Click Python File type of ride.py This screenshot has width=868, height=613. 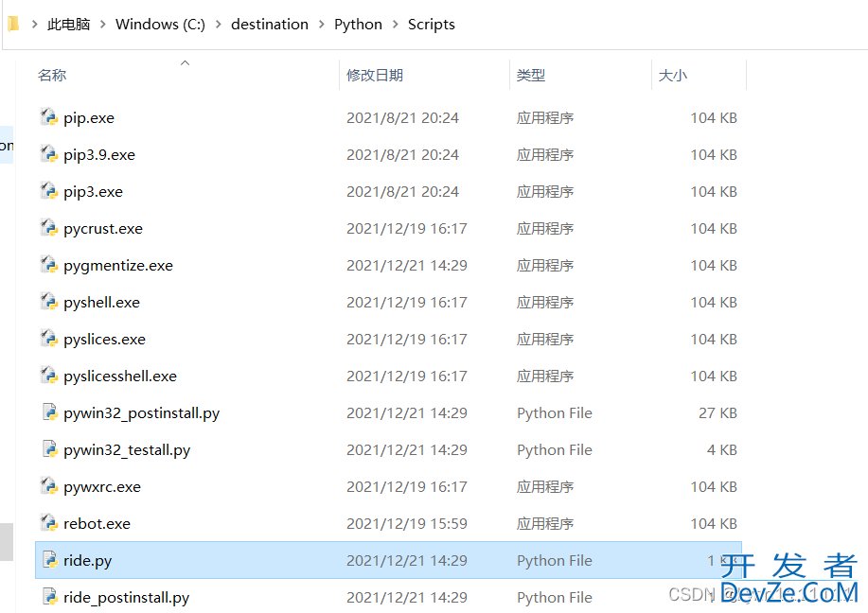point(554,560)
